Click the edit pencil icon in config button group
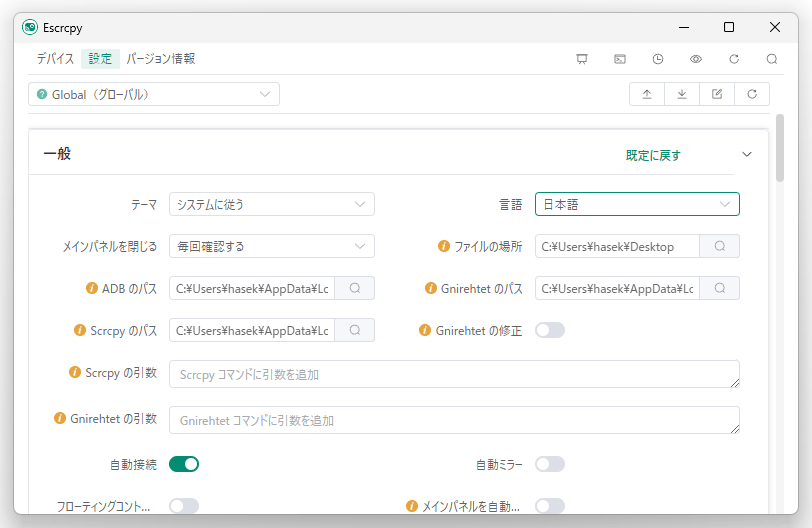Image resolution: width=812 pixels, height=528 pixels. [x=717, y=94]
